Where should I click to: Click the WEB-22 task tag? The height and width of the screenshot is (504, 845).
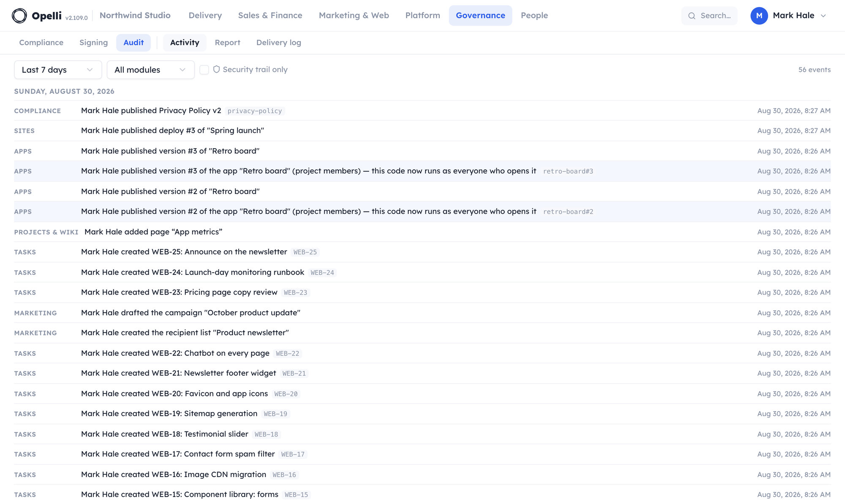click(287, 354)
